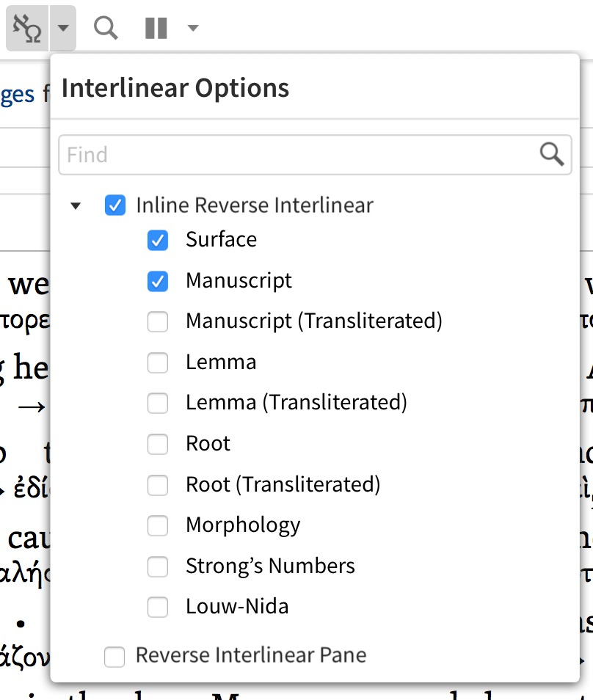Image resolution: width=593 pixels, height=700 pixels.
Task: Check the Lemma option
Action: pyautogui.click(x=157, y=362)
